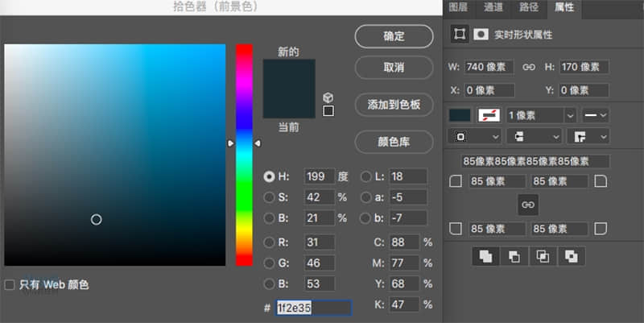Click the live shape properties icon
Image resolution: width=644 pixels, height=323 pixels.
coord(460,35)
